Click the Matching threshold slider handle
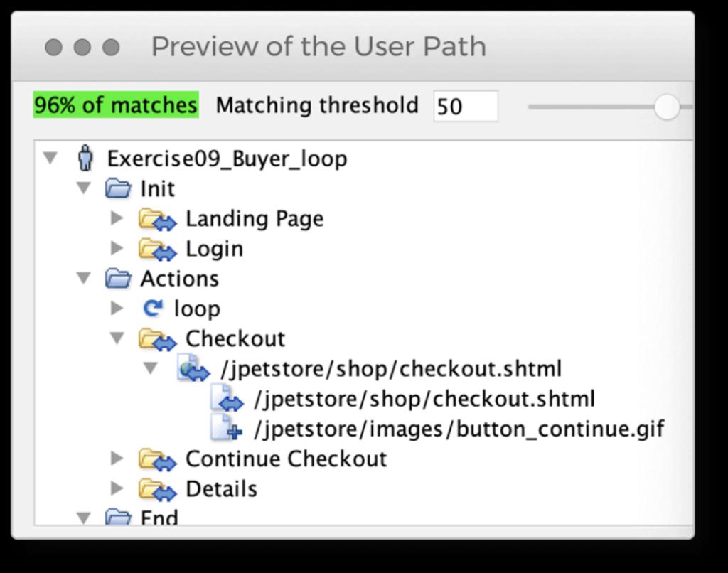This screenshot has width=728, height=573. (x=667, y=107)
